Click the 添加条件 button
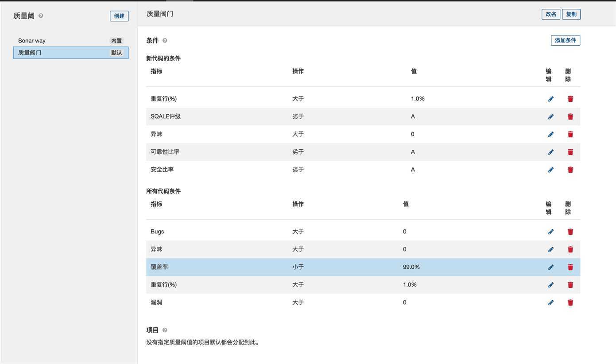Viewport: 616px width, 364px height. [566, 40]
